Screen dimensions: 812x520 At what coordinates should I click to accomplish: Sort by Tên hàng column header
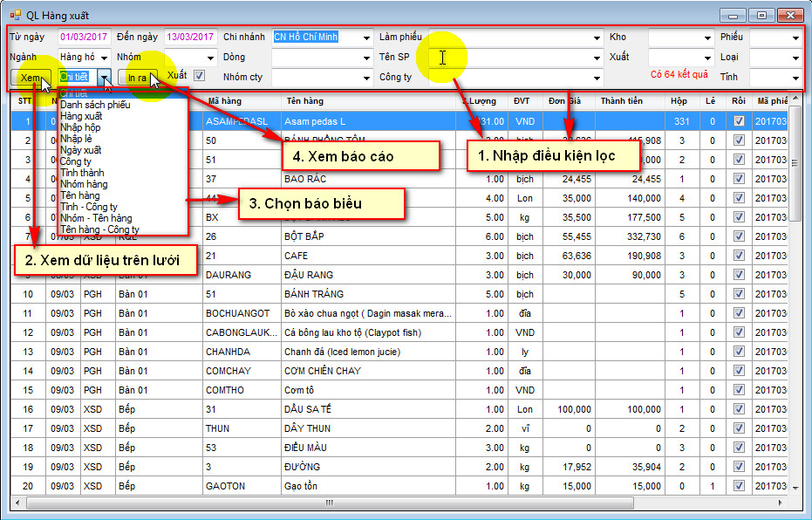pos(368,101)
